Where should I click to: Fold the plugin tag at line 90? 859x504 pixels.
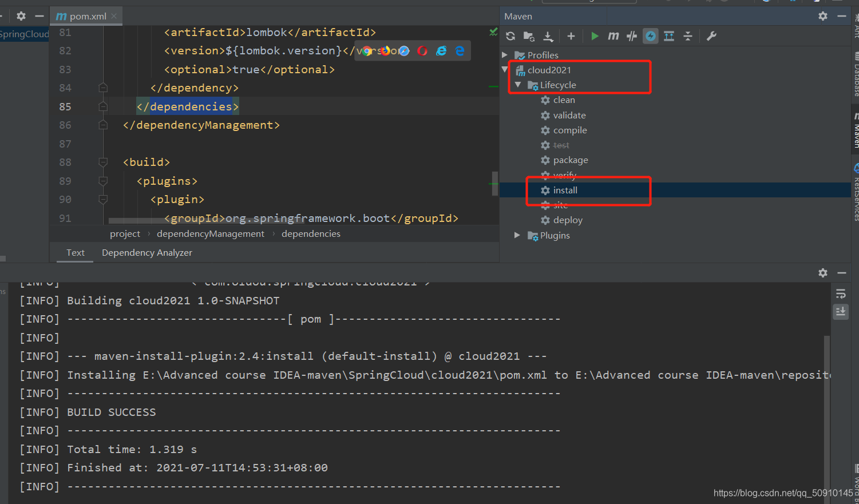(x=103, y=200)
